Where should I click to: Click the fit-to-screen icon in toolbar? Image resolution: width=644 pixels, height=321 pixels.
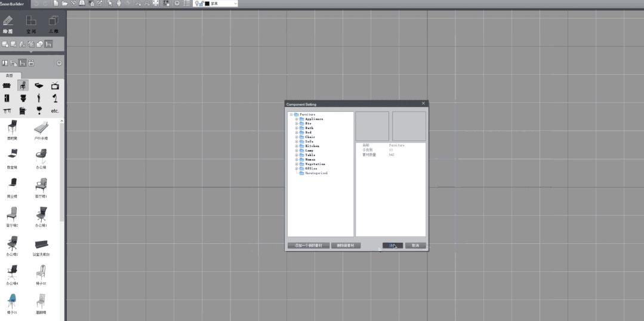(x=156, y=4)
